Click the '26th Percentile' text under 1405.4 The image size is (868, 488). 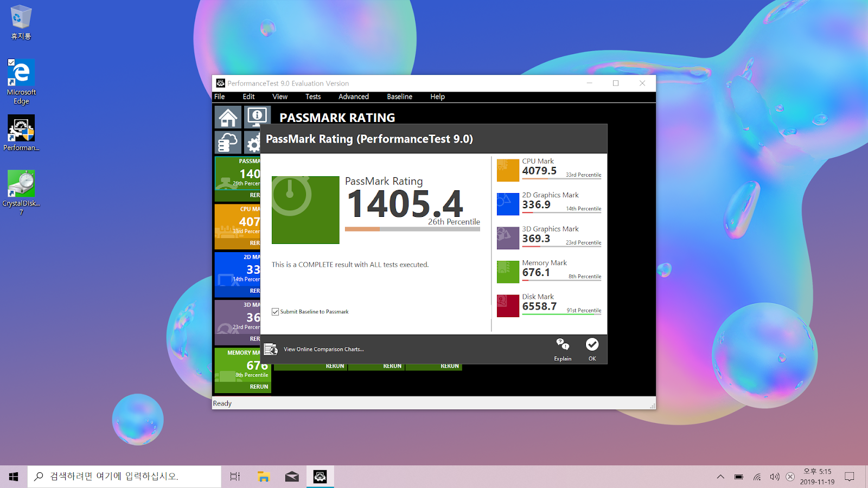(454, 222)
